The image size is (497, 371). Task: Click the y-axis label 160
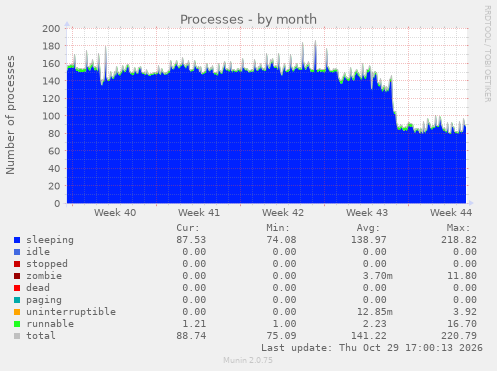click(51, 63)
